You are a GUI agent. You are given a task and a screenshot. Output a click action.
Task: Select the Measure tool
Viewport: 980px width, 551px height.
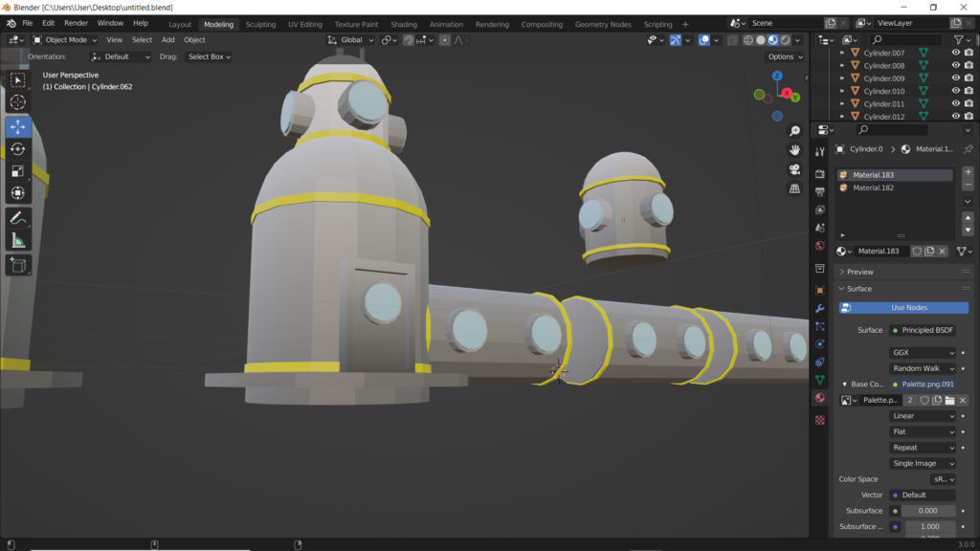pos(18,240)
